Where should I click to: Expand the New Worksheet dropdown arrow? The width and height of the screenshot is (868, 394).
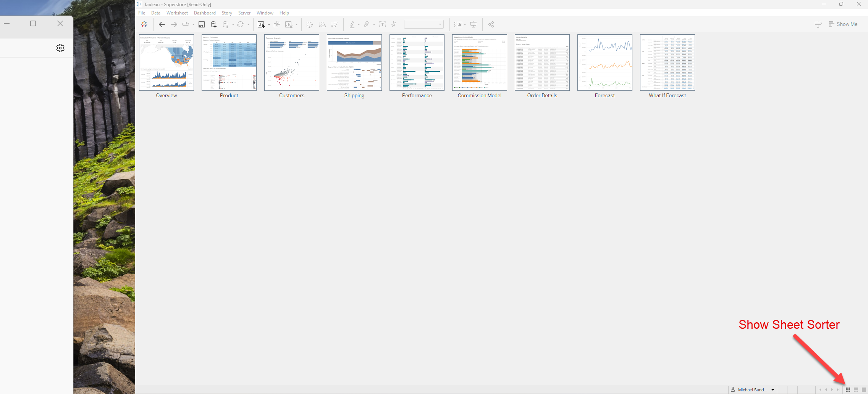tap(269, 25)
